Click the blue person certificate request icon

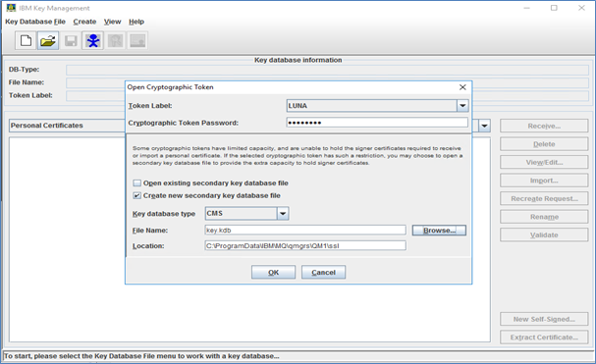point(92,40)
